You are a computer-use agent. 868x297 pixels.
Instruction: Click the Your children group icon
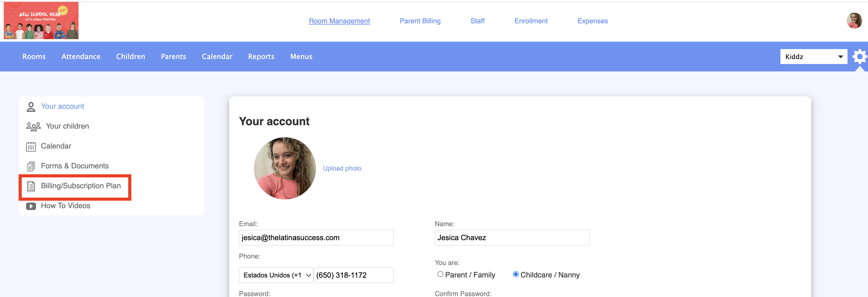(x=33, y=126)
